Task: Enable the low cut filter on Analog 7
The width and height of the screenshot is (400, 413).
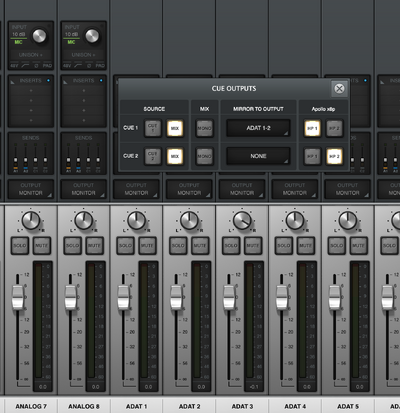Action: (x=25, y=66)
